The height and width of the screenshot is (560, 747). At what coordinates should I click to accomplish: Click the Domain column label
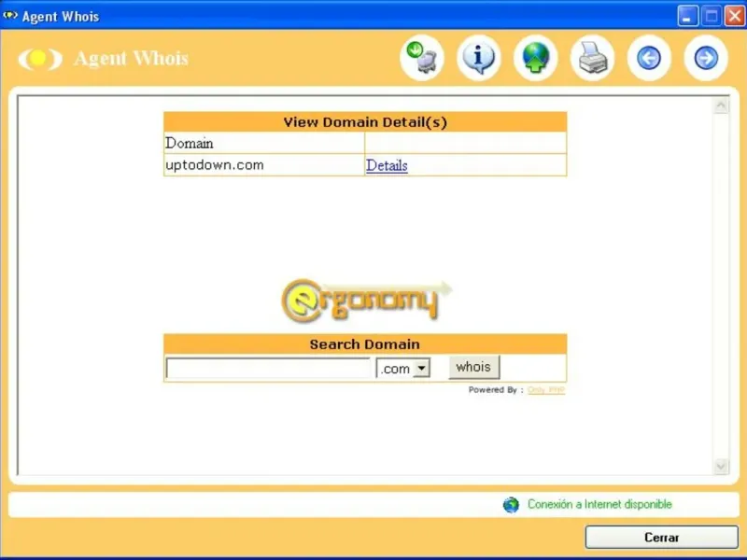(x=190, y=144)
